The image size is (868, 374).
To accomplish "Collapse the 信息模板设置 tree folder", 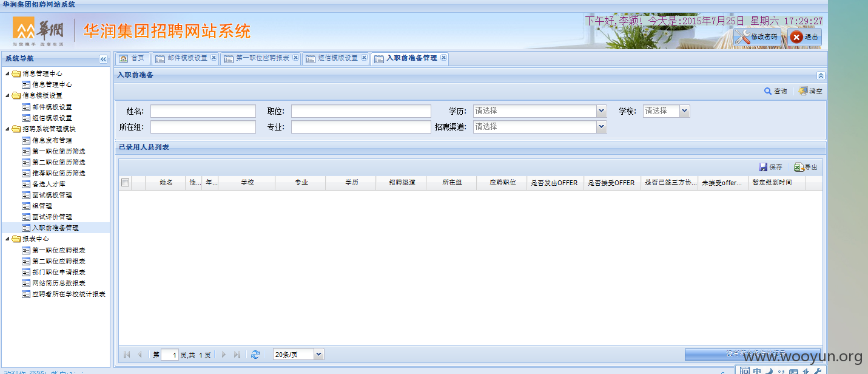I will (7, 95).
